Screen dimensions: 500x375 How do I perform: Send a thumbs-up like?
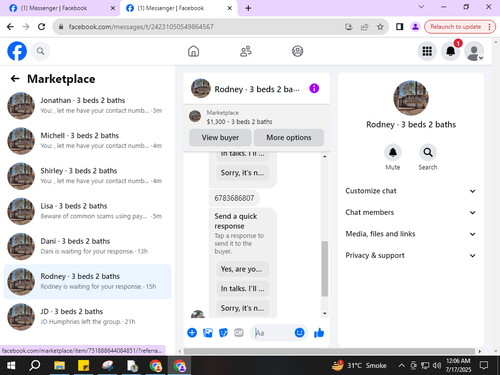pyautogui.click(x=319, y=332)
